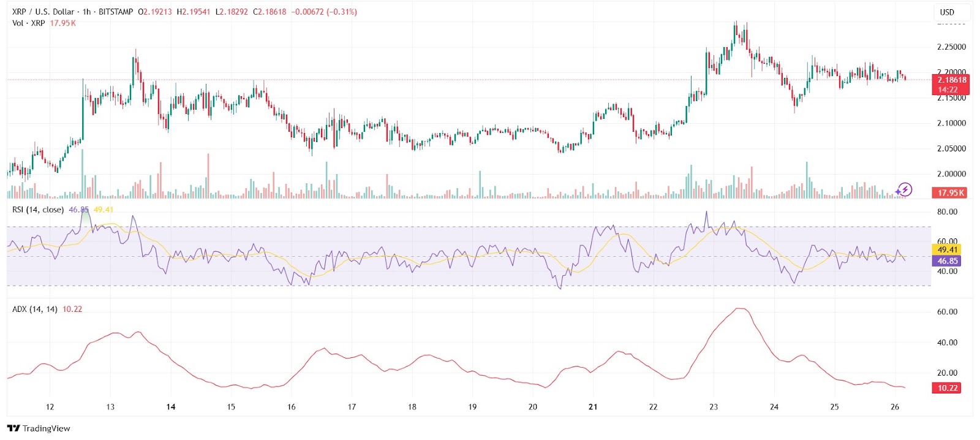Click the purple 46.85 RSI value label
Image resolution: width=980 pixels, height=440 pixels.
(948, 261)
